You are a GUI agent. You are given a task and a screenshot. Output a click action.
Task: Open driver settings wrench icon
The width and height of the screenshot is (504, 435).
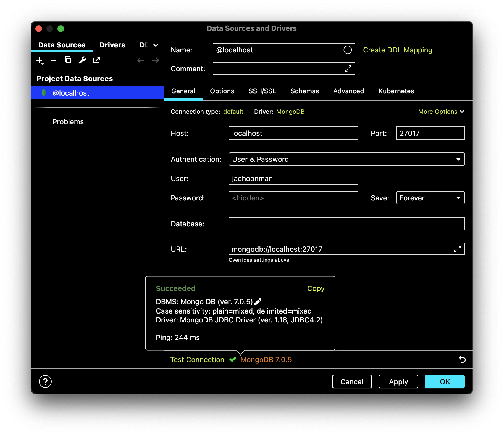point(82,60)
